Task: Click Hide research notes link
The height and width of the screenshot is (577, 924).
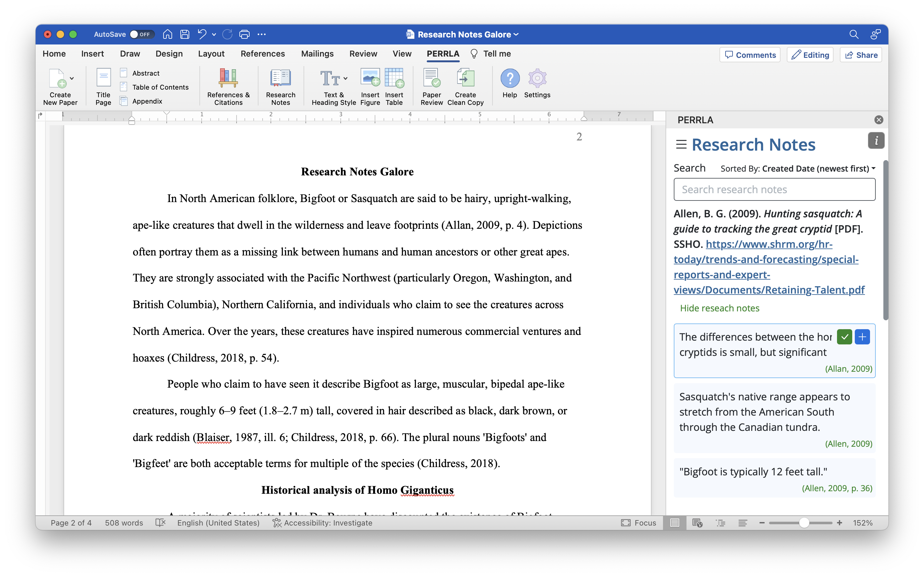Action: coord(719,308)
